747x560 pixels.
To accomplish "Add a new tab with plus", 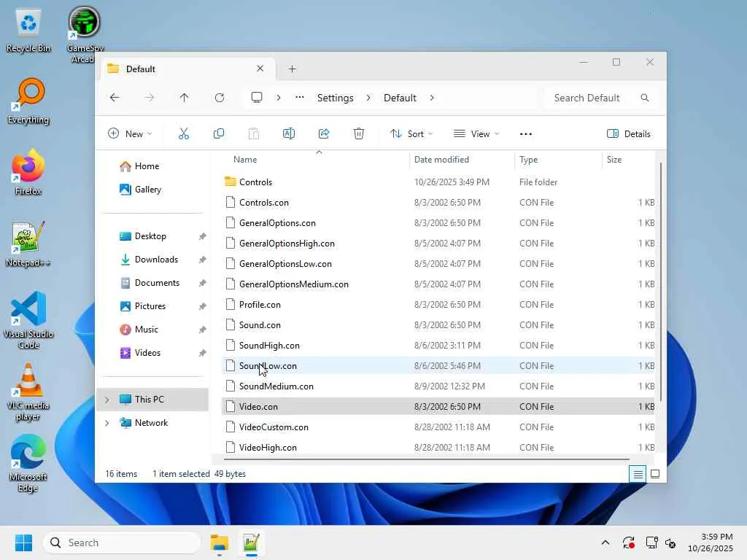I will [292, 69].
